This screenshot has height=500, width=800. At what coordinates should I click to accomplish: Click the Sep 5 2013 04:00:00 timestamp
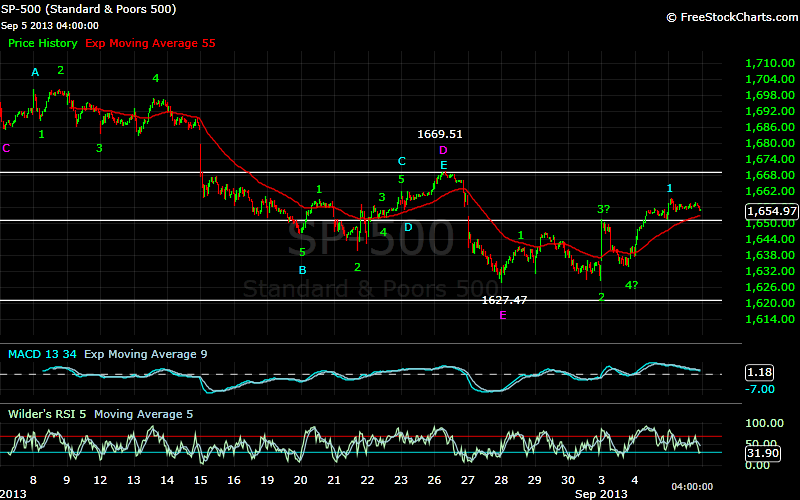coord(49,26)
